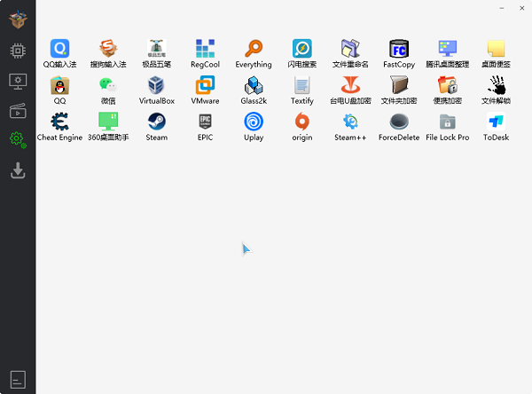Launch Steam

coord(157,126)
